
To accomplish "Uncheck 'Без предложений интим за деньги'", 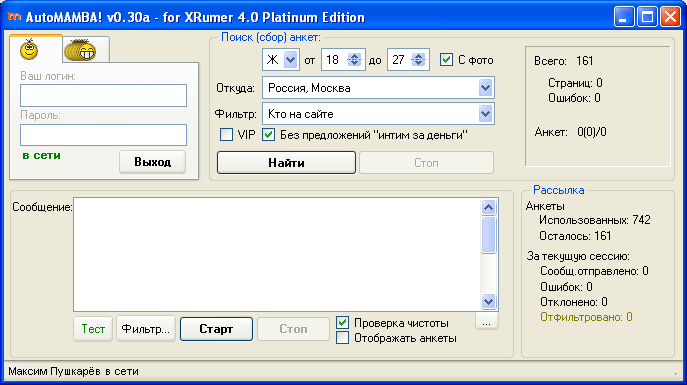I will click(x=268, y=134).
